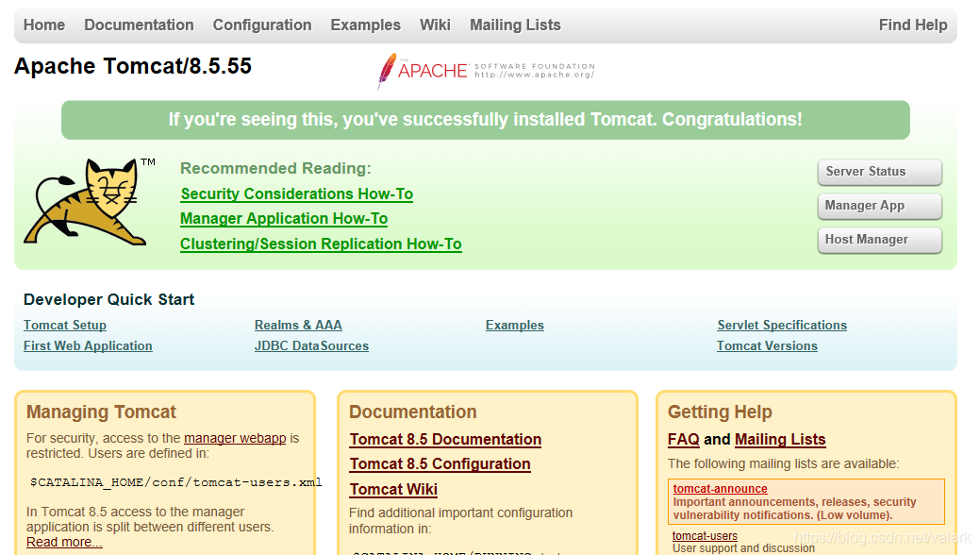Click the Developer Quick Start heading
The width and height of the screenshot is (980, 555).
108,300
